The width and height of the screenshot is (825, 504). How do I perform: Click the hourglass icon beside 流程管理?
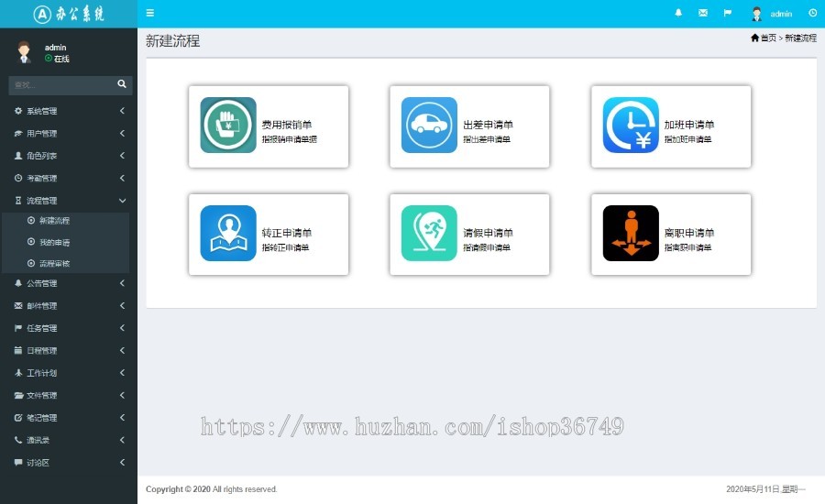click(18, 201)
